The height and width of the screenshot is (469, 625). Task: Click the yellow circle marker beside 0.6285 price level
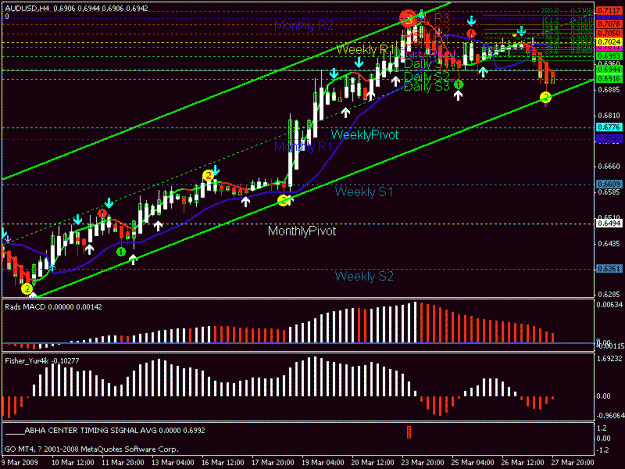click(x=27, y=288)
